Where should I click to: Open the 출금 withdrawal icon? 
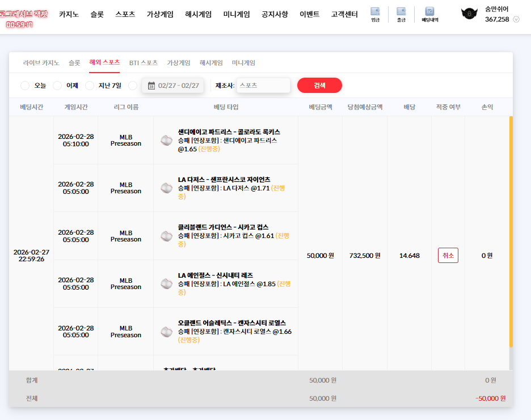pos(401,15)
